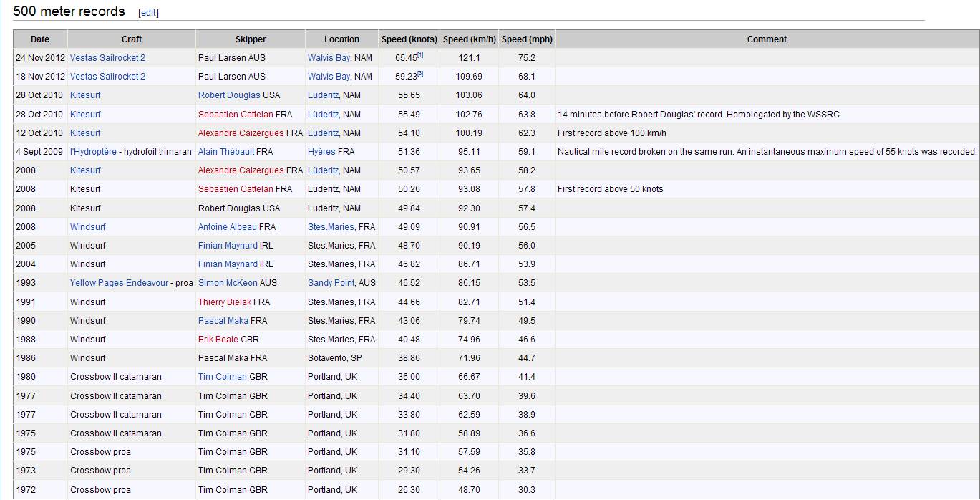
Task: Click the edit link beside 500 meter records
Action: (x=148, y=13)
